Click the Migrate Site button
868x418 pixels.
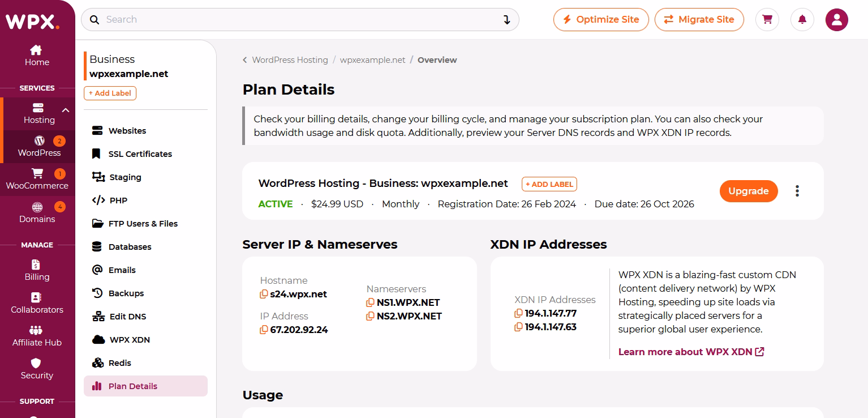(699, 20)
